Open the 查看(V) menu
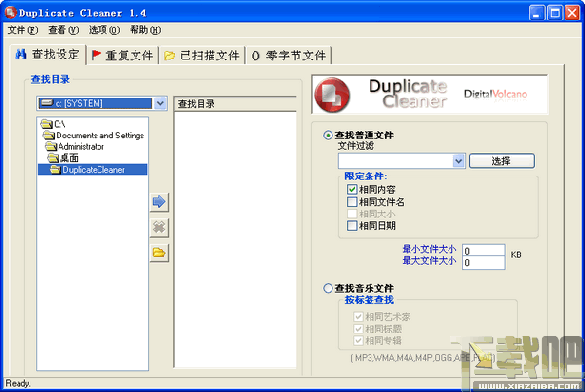 coord(63,30)
